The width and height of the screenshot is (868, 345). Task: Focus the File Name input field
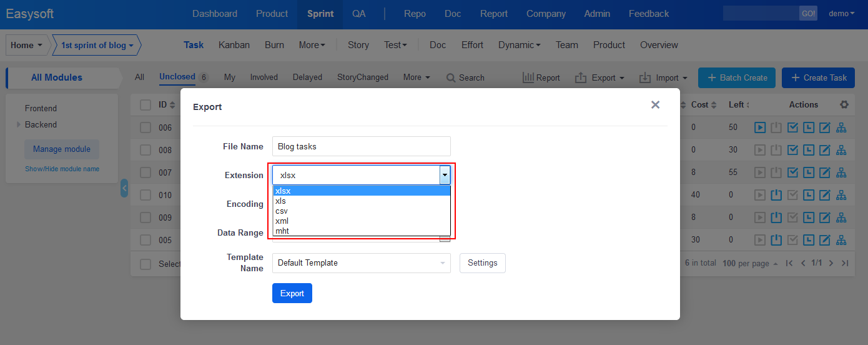[361, 146]
